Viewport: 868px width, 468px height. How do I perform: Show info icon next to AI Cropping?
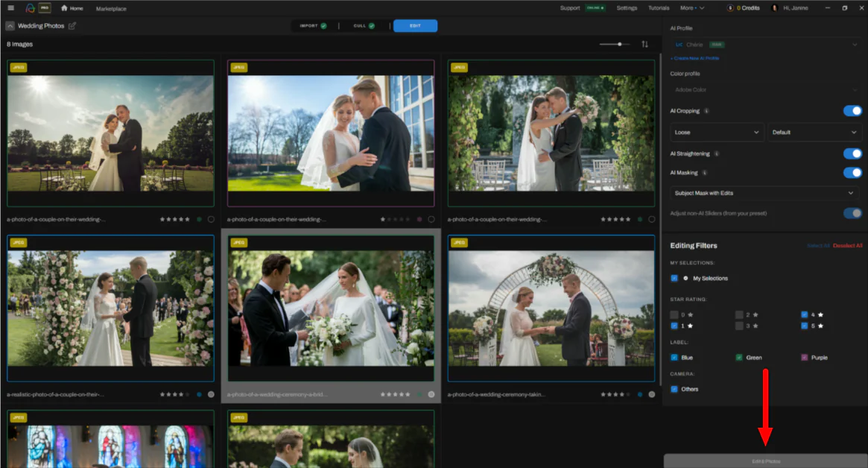click(x=706, y=111)
